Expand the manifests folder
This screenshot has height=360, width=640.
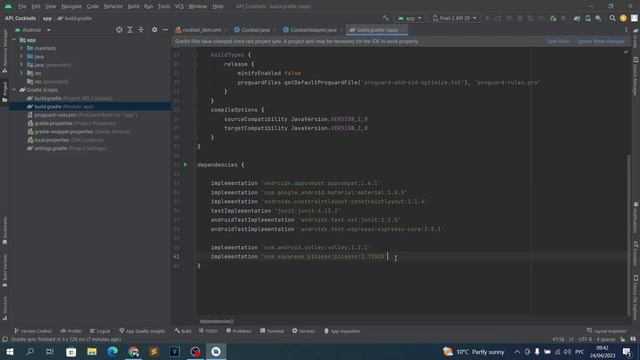(21, 48)
